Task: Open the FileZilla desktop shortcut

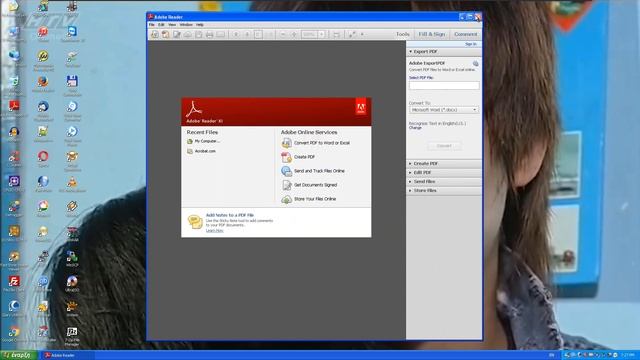Action: [x=14, y=282]
